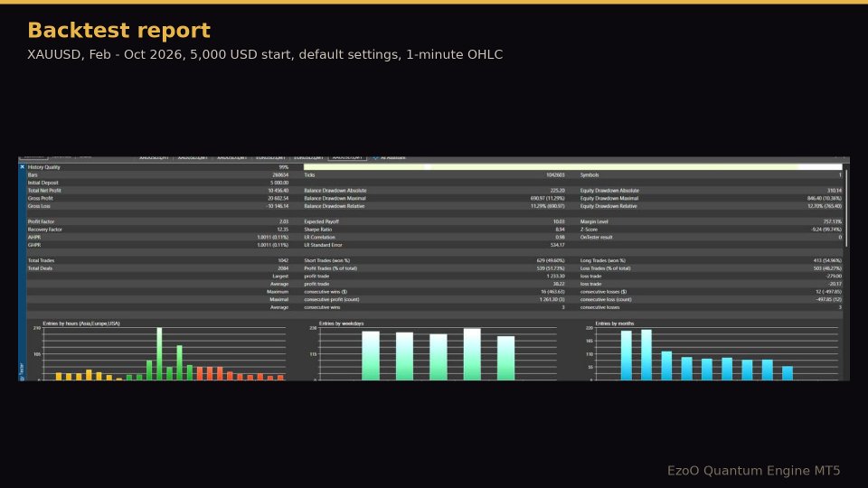The width and height of the screenshot is (868, 488).
Task: Click the -10 146.14 gross loss value
Action: tap(278, 206)
